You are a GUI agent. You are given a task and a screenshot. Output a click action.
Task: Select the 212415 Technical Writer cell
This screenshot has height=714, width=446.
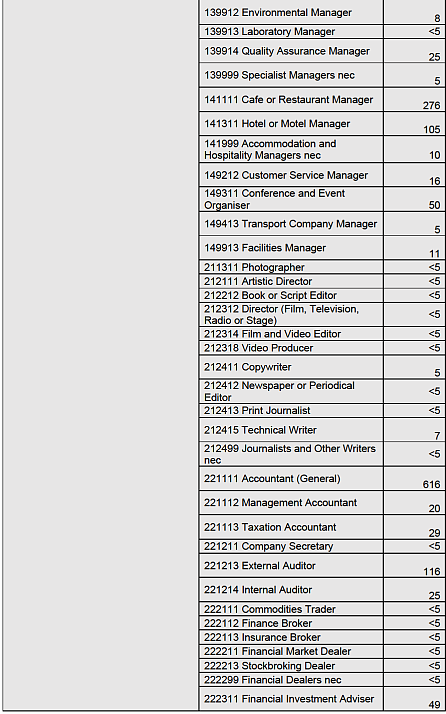[x=291, y=430]
